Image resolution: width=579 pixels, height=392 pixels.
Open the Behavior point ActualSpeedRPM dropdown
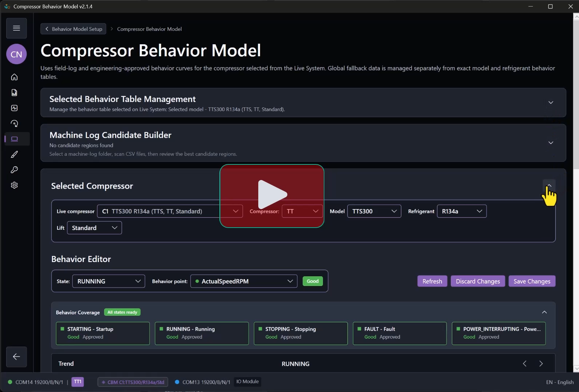pos(244,281)
